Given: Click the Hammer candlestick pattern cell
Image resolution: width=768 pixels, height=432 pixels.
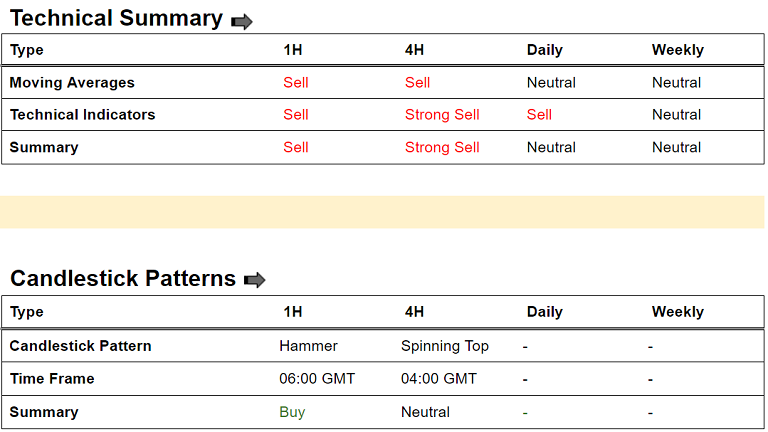Looking at the screenshot, I should 308,346.
